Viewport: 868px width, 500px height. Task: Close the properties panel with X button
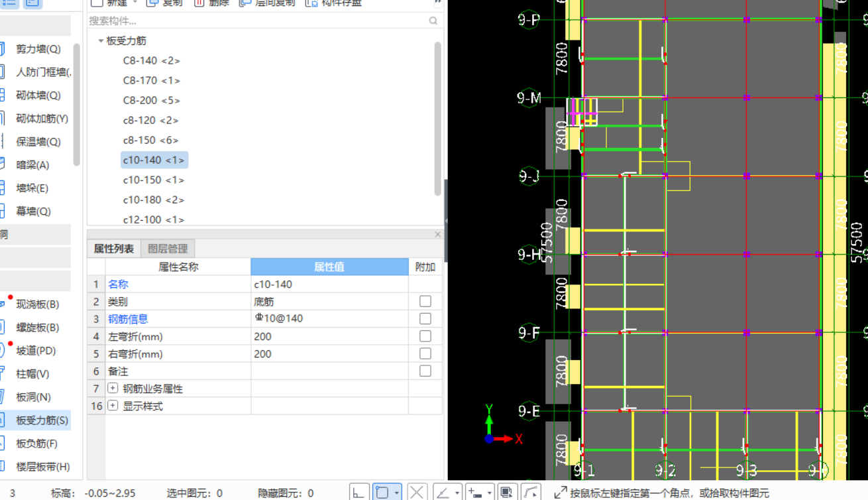(x=437, y=234)
